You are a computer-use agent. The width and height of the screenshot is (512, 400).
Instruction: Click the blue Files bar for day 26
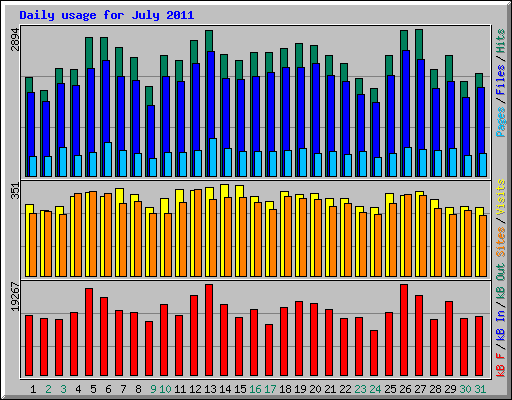tap(406, 99)
